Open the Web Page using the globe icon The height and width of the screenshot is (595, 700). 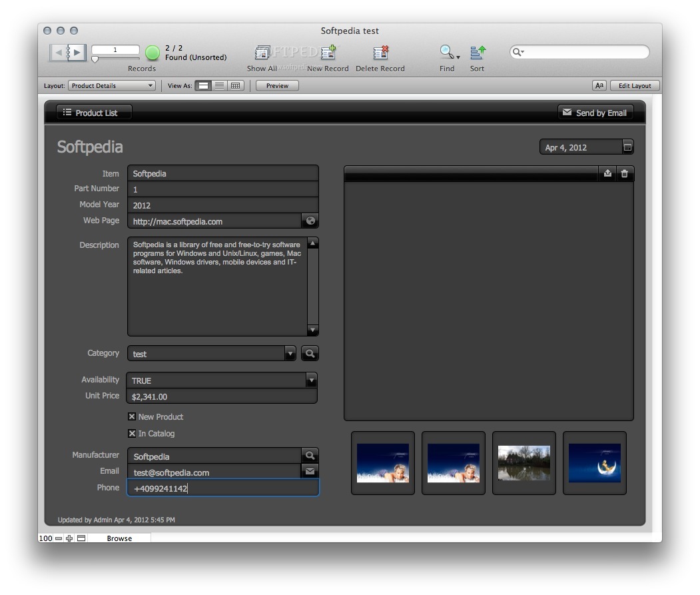(309, 221)
